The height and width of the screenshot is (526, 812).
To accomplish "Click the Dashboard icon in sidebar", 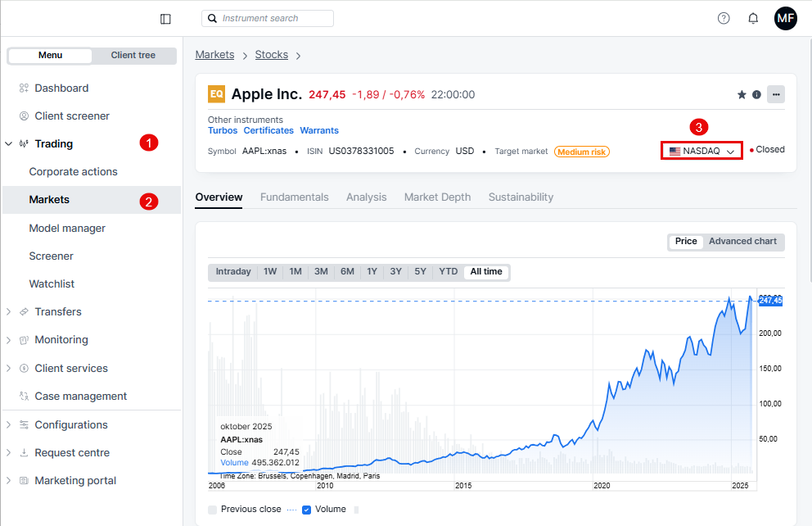I will click(24, 88).
